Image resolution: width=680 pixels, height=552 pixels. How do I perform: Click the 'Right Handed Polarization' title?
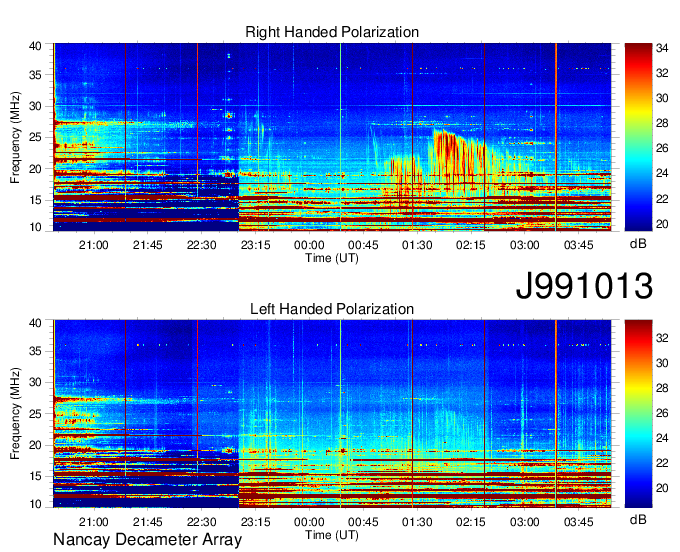pyautogui.click(x=332, y=32)
